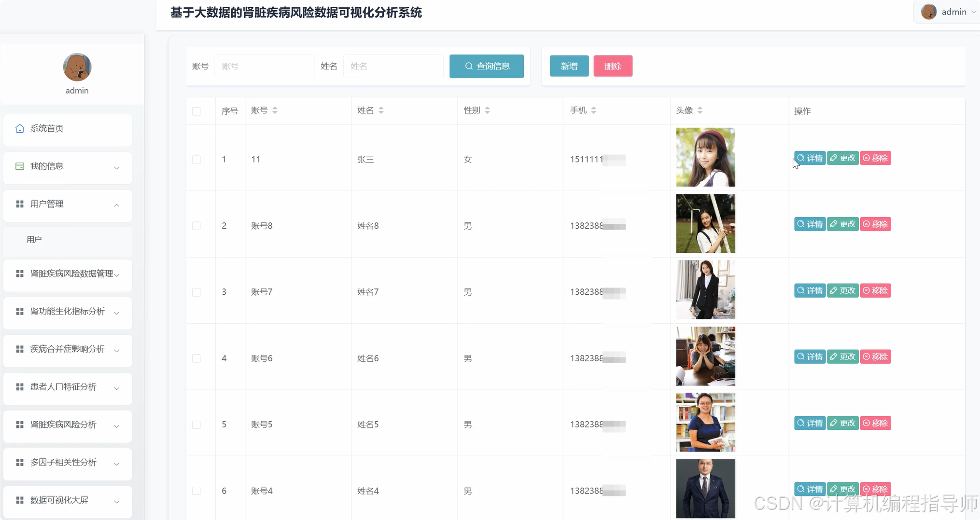Open 肾脏疾病风险分析 menu item
The width and height of the screenshot is (980, 520).
[68, 426]
